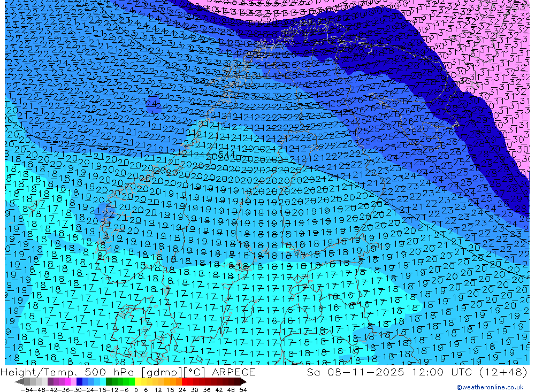Select the dark purple swatch at -42 in legend
Screen dimensions: 535x392
coord(50,382)
